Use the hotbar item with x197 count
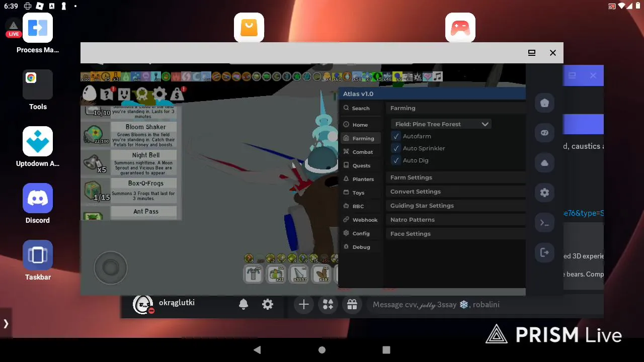 point(322,274)
